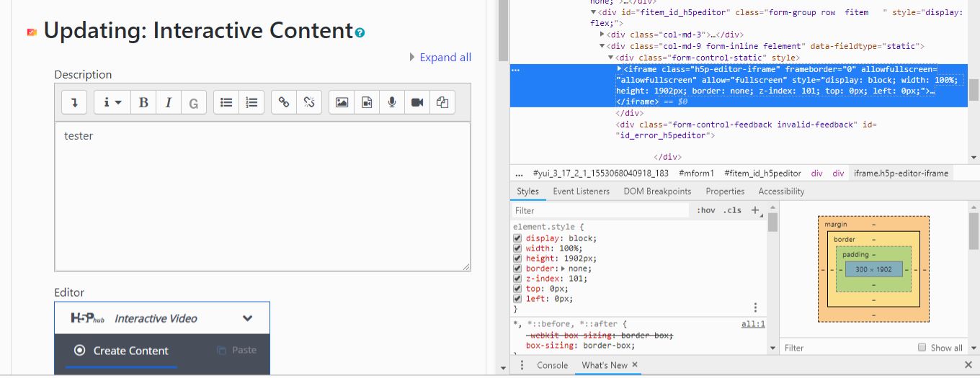Switch to the Console drawer tab
The image size is (980, 378).
pyautogui.click(x=553, y=365)
